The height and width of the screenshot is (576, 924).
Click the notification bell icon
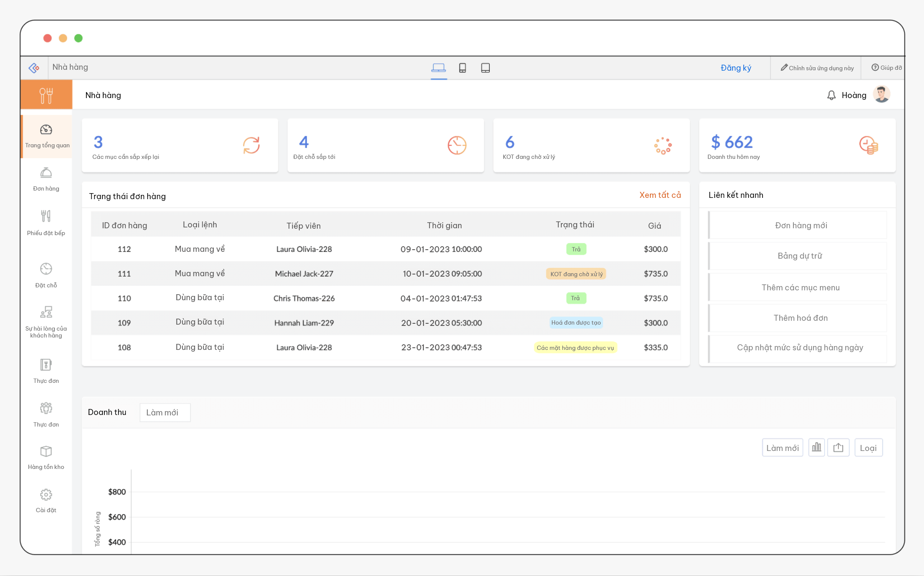click(x=831, y=95)
